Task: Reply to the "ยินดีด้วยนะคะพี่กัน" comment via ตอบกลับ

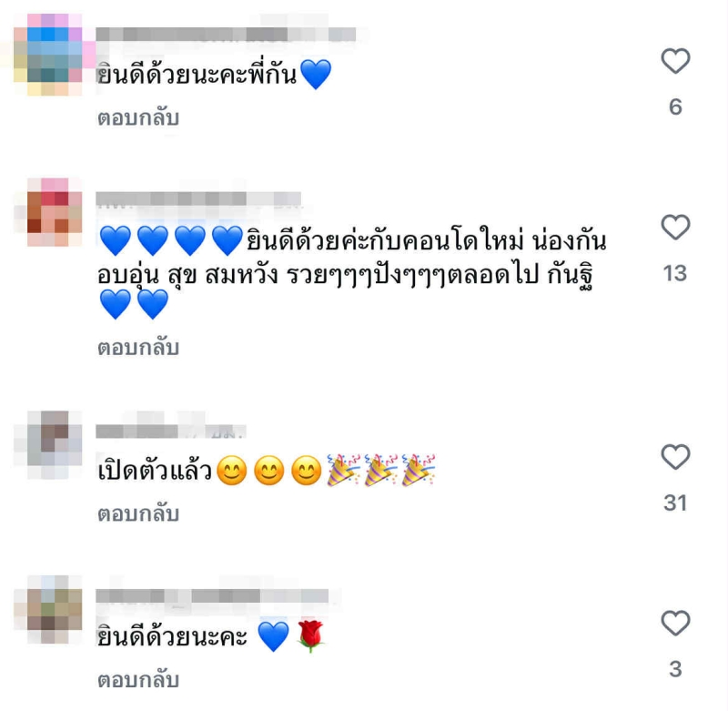Action: click(138, 118)
